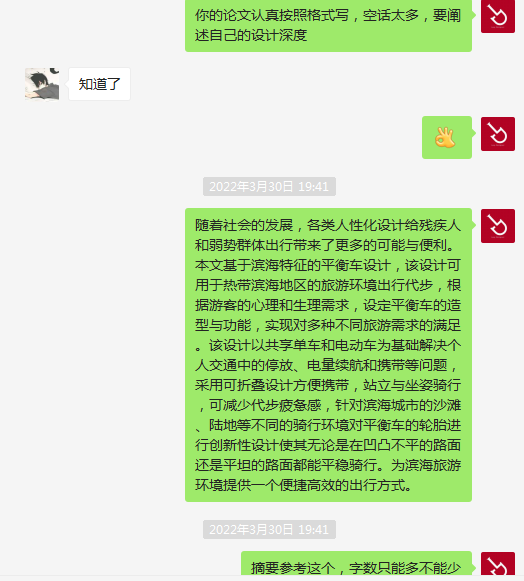This screenshot has width=524, height=581.
Task: Click first line '你的论文认真按照格式写' of top message
Action: tap(272, 16)
